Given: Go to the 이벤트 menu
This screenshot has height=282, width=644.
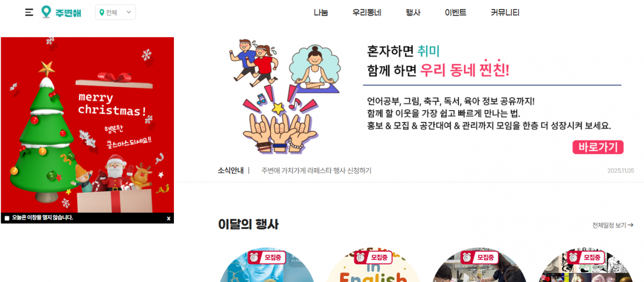Looking at the screenshot, I should click(455, 12).
